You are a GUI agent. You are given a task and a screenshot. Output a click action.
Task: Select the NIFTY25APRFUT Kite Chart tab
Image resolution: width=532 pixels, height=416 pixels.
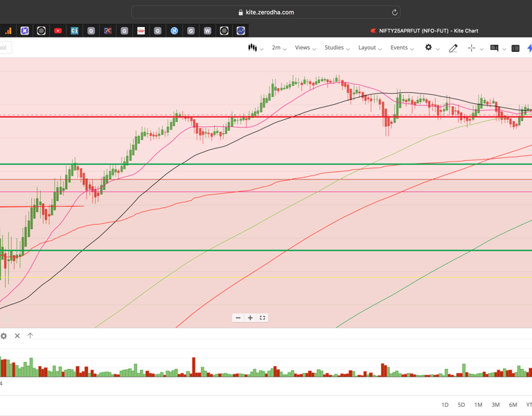click(424, 31)
